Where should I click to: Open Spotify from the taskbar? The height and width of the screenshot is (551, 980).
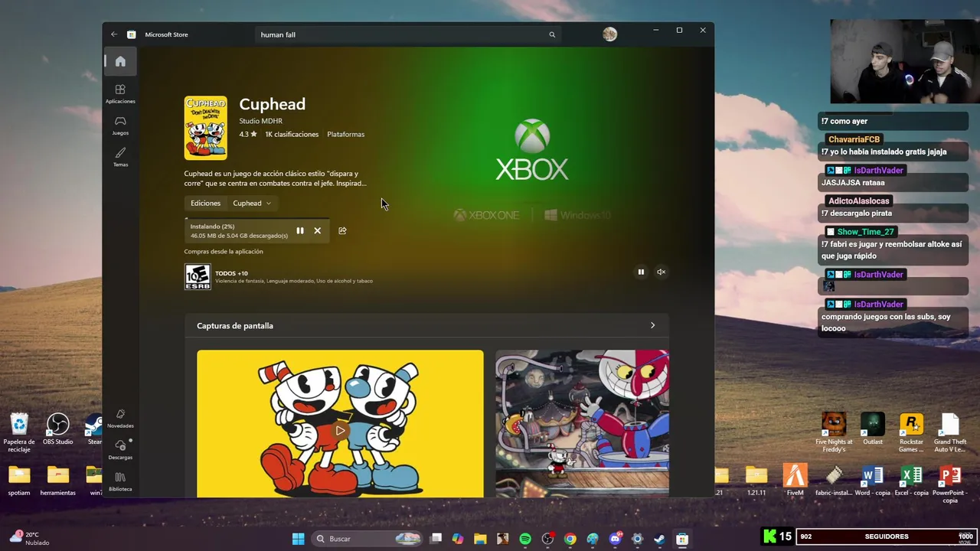tap(525, 539)
